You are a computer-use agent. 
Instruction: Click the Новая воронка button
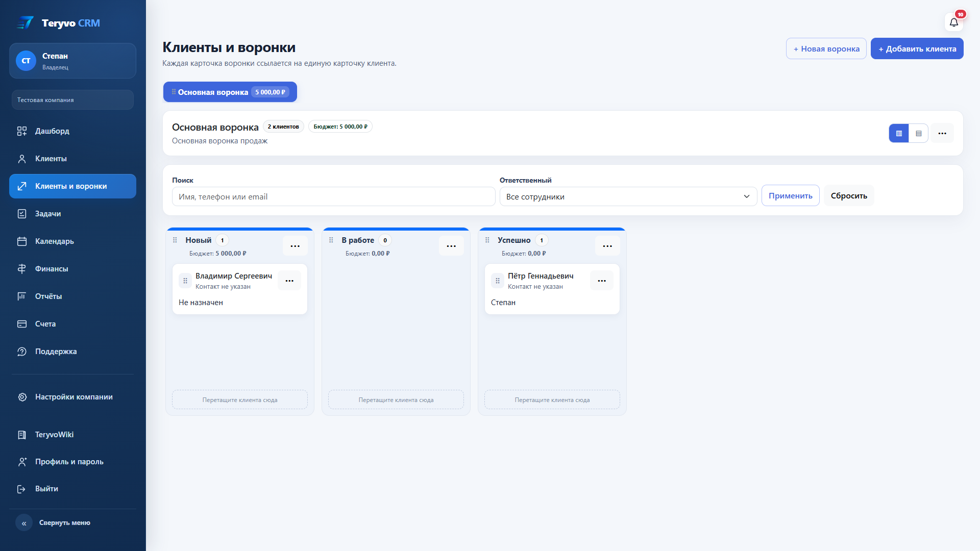point(826,48)
